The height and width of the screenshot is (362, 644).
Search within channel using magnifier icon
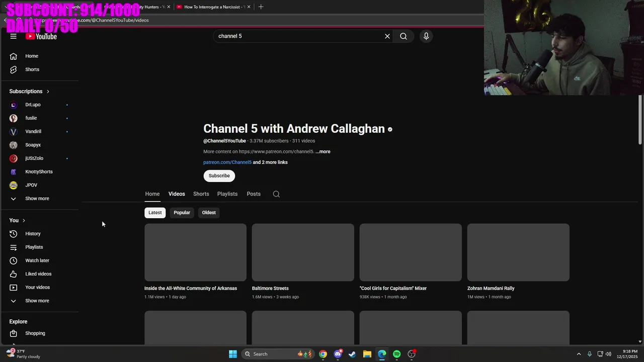[x=276, y=194]
